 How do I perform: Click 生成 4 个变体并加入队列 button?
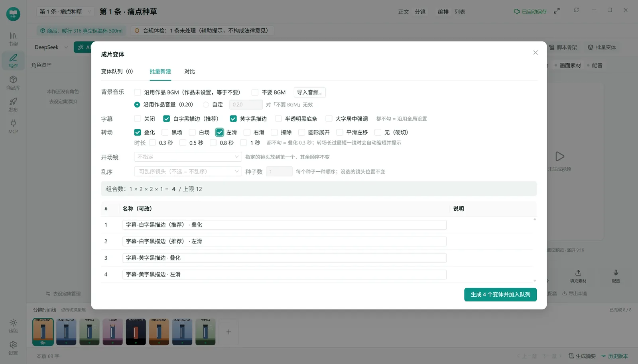[500, 295]
